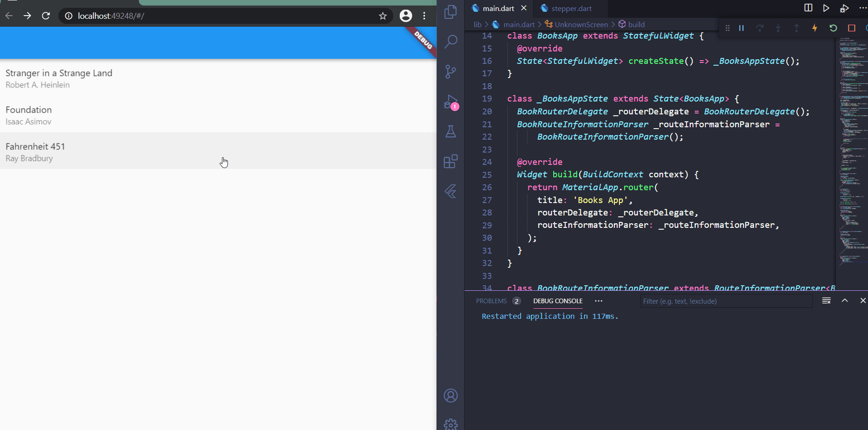Image resolution: width=868 pixels, height=430 pixels.
Task: Toggle the bookmark star in the address bar
Action: pos(383,16)
